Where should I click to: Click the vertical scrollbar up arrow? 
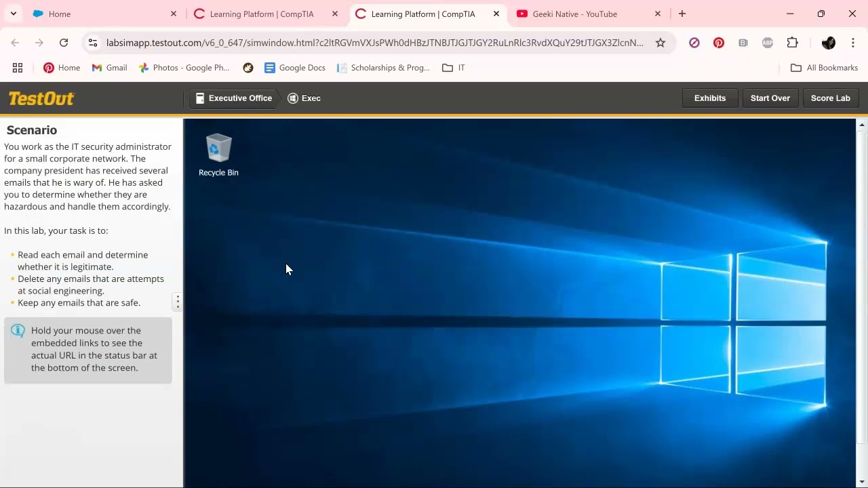pyautogui.click(x=862, y=125)
